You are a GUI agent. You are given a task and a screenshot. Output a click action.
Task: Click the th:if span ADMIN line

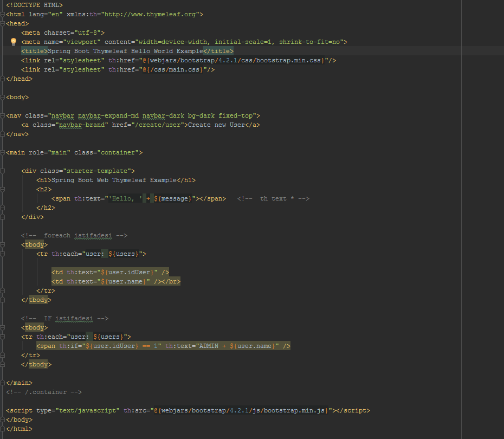coord(163,346)
